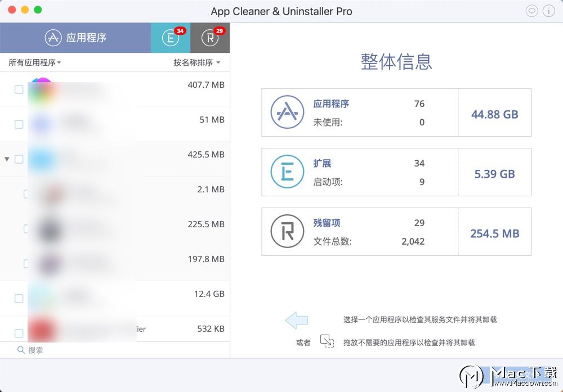Click the search field 搜索

coord(115,350)
